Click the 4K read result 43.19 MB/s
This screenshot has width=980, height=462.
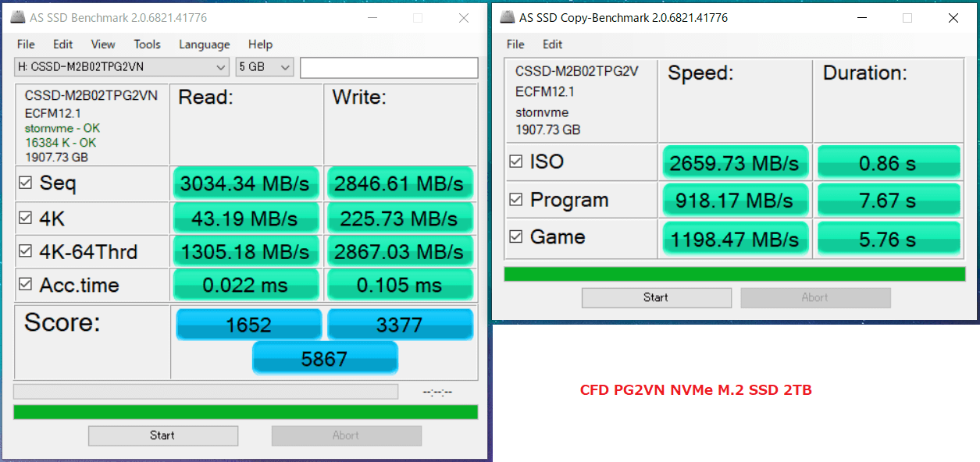click(245, 219)
